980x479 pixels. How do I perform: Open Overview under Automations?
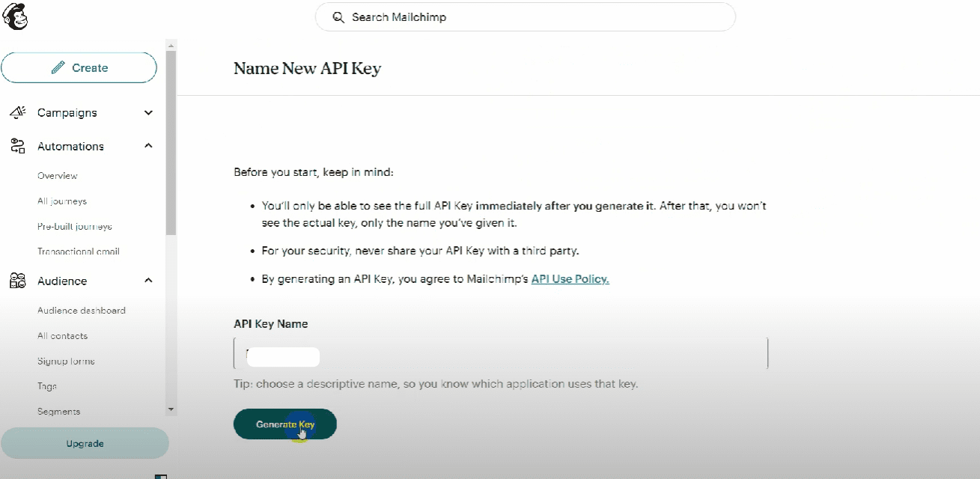(x=58, y=176)
